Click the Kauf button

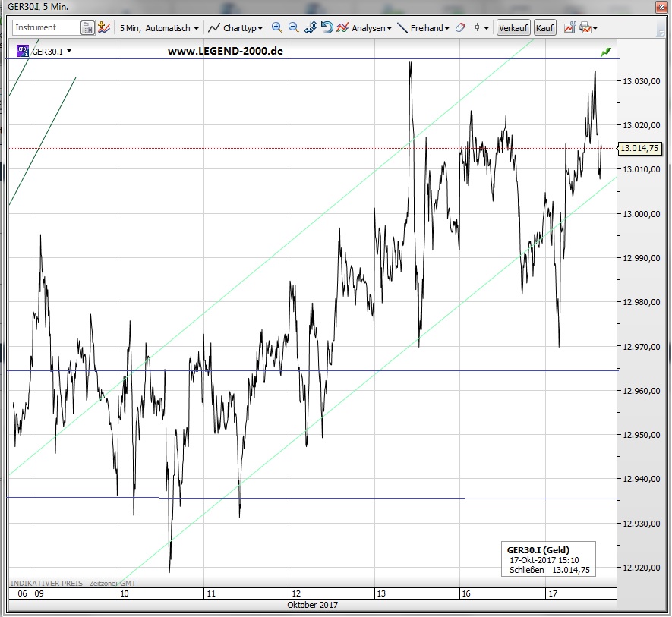click(x=544, y=28)
